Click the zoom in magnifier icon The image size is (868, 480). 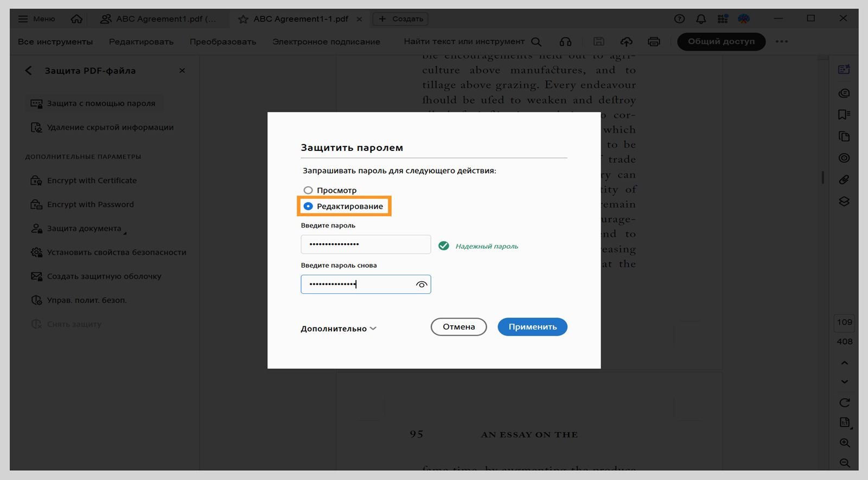(x=845, y=443)
